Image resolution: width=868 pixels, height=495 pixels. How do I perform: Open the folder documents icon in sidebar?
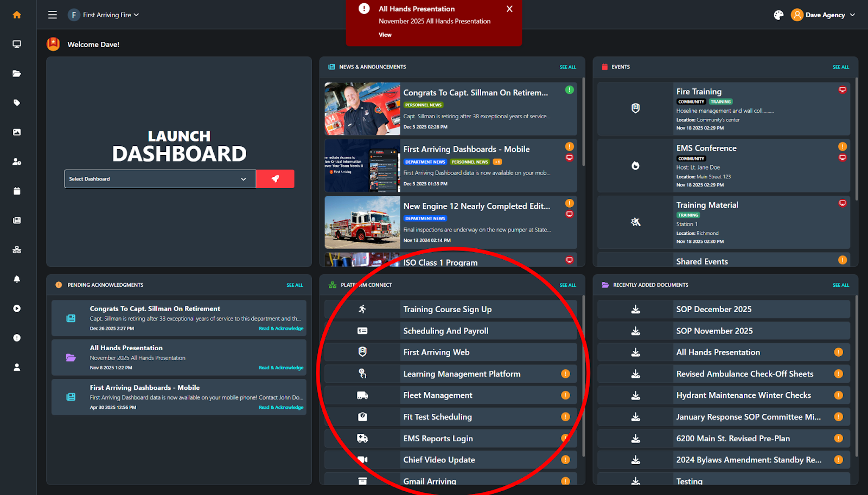[17, 73]
